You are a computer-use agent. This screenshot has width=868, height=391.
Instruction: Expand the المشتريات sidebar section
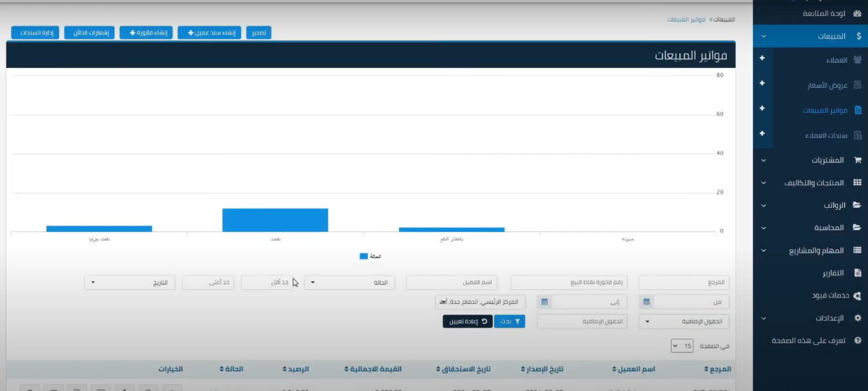click(763, 160)
